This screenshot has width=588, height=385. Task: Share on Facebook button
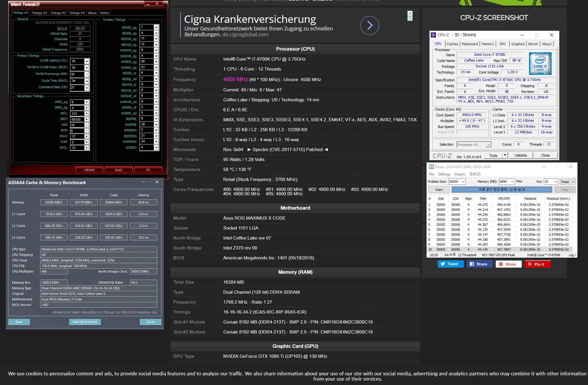[x=479, y=264]
